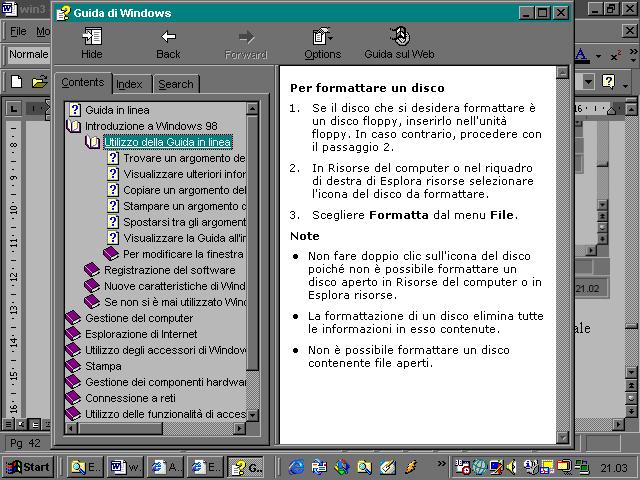Click Office Assistant help icon in Word
This screenshot has height=480, width=640.
[609, 82]
